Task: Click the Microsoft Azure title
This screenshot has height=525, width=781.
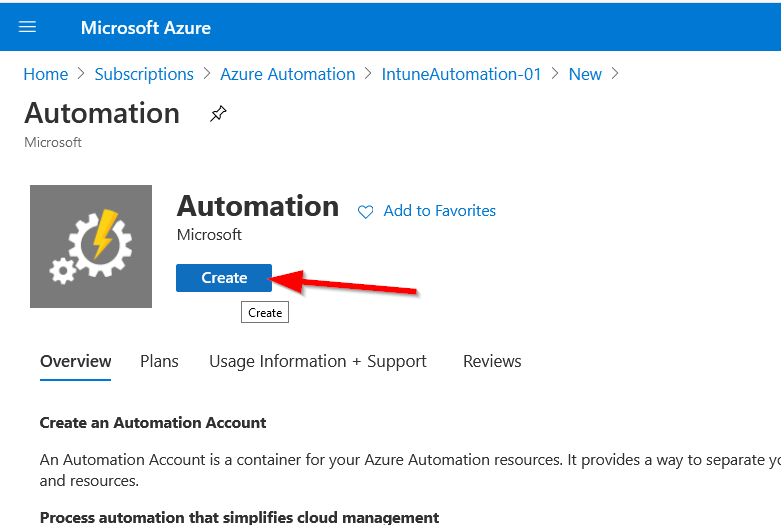Action: [x=145, y=28]
